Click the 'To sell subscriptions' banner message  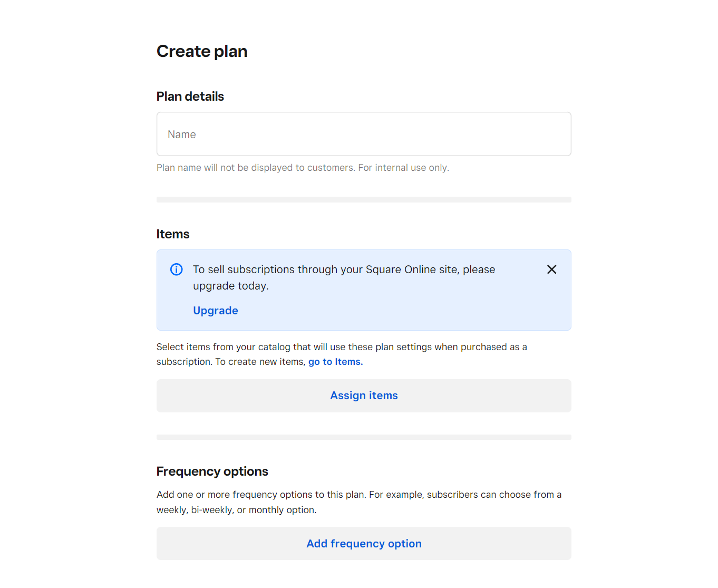344,277
